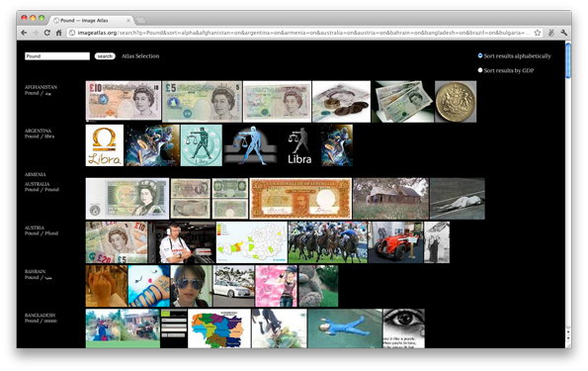Open the notes and coins thumbnail in Afghanistan row
The image size is (588, 371).
click(x=341, y=101)
